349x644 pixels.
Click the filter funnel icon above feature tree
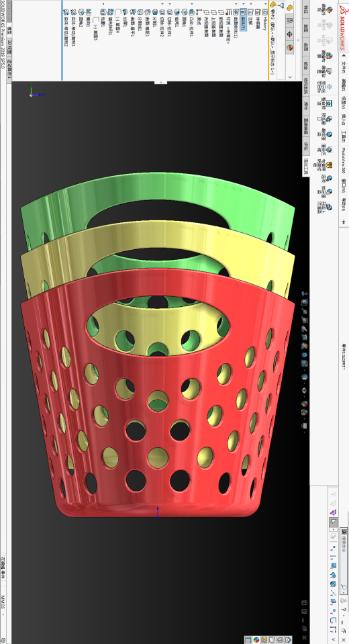point(282,6)
